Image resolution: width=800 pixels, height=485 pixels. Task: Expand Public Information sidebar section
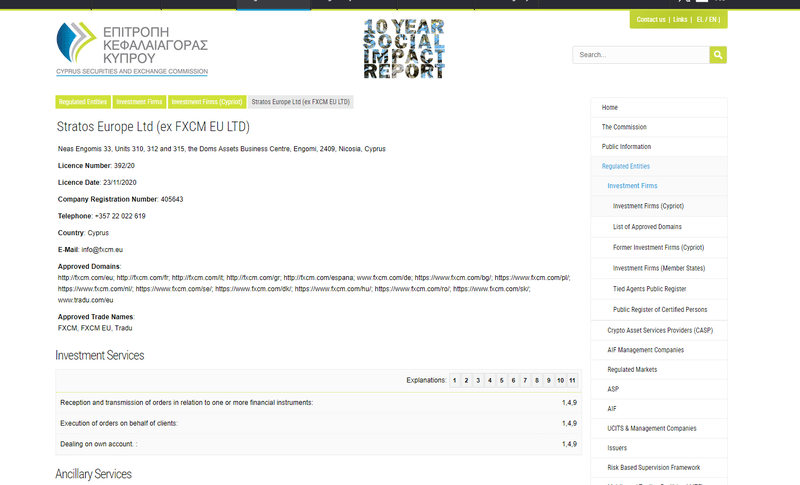tap(626, 146)
